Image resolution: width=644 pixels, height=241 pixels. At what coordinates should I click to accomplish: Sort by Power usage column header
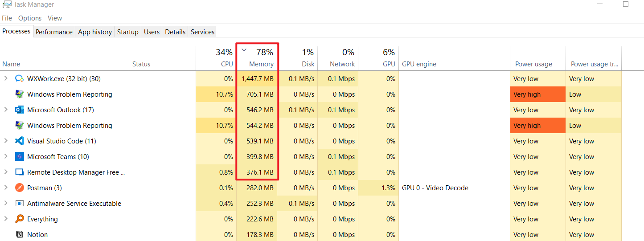click(538, 58)
